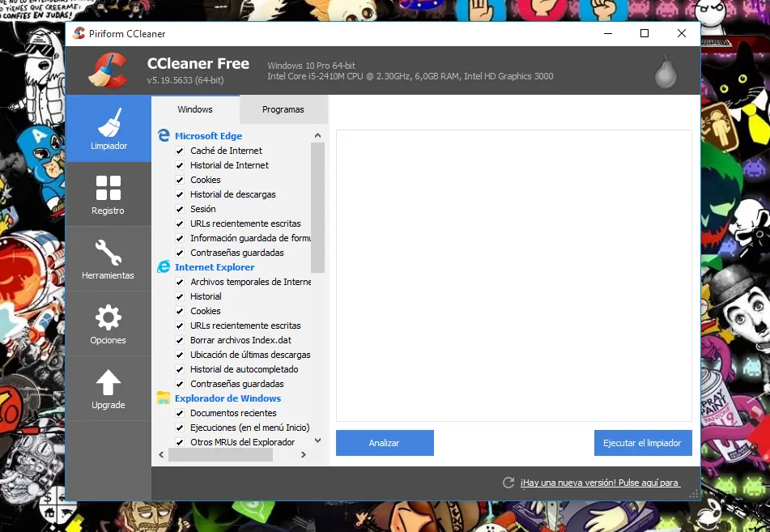The image size is (770, 532).
Task: Click the horizontal scroll-left arrow
Action: [x=162, y=455]
